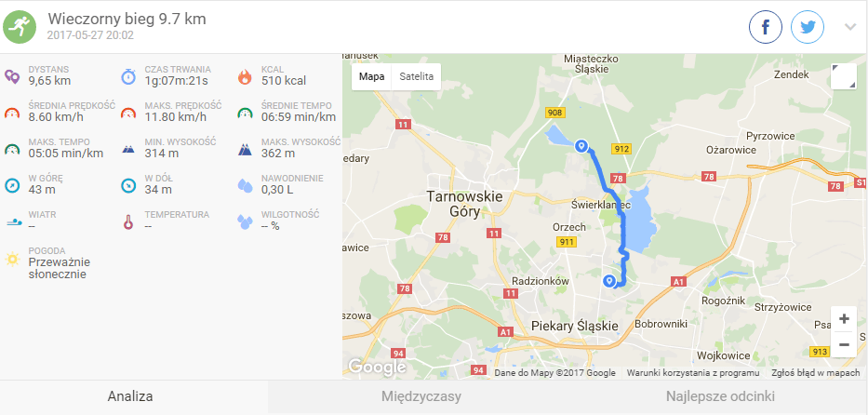Click the route start marker near the lake
Image resolution: width=868 pixels, height=415 pixels.
pos(581,145)
